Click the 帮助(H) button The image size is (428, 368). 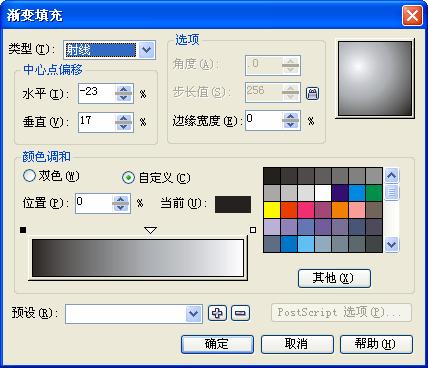(376, 344)
